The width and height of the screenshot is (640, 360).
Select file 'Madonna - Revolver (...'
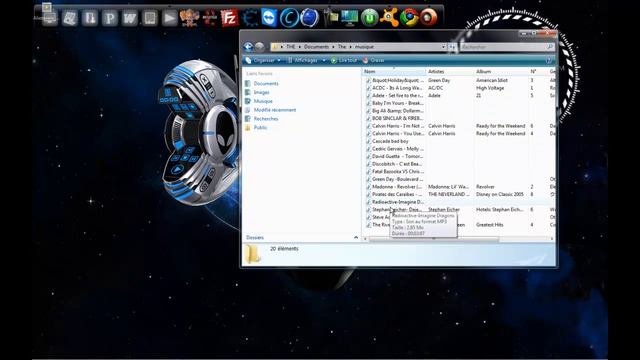point(397,187)
